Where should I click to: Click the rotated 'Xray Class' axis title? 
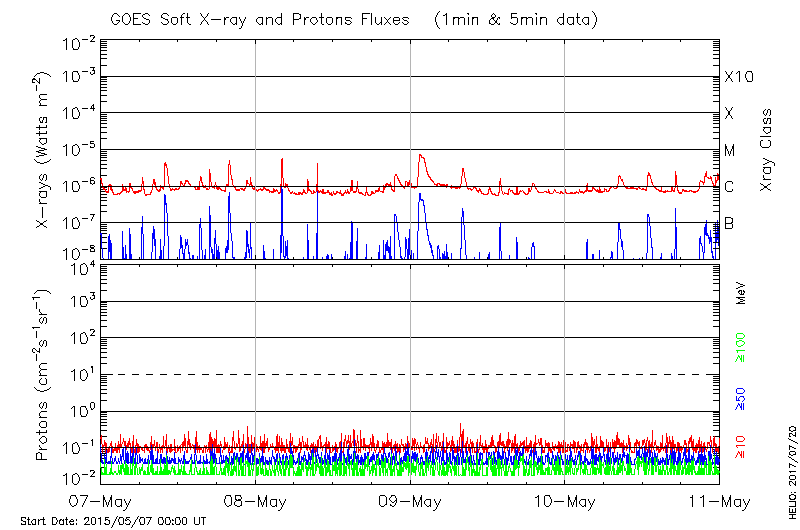pos(767,150)
